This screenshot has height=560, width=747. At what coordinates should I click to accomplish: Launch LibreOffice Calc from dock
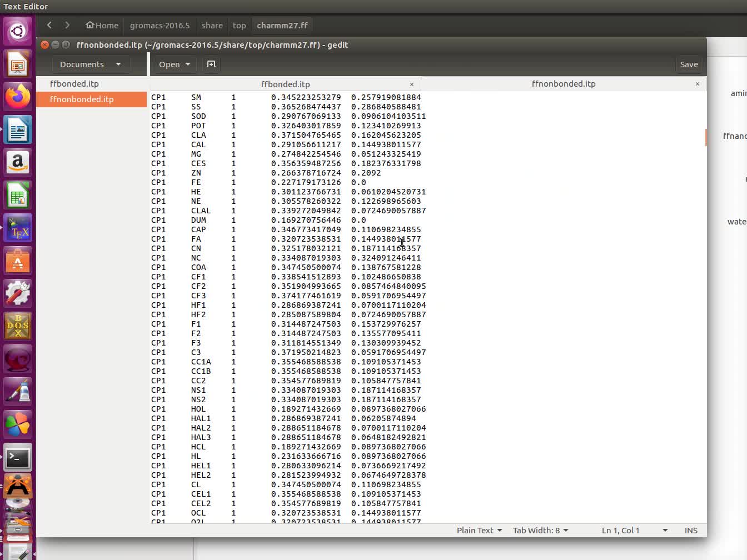(x=18, y=196)
